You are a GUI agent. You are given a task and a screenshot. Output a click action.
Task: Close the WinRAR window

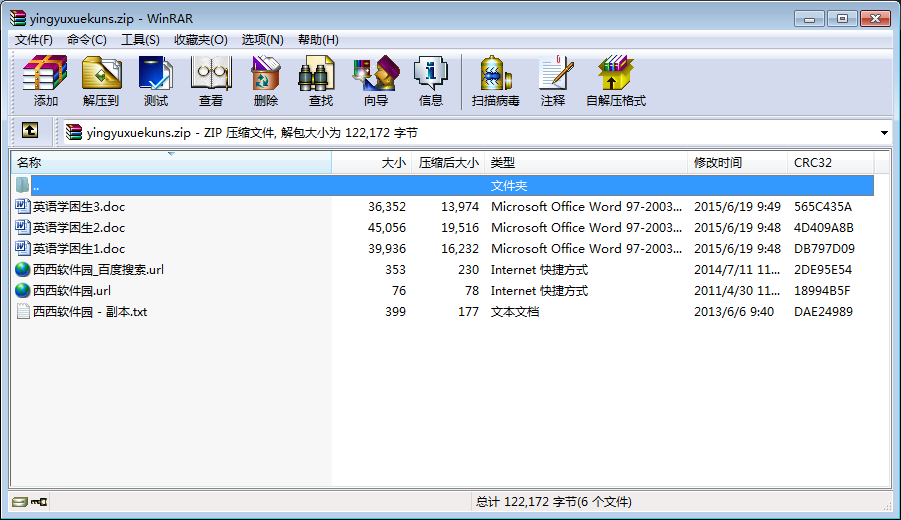tap(875, 19)
